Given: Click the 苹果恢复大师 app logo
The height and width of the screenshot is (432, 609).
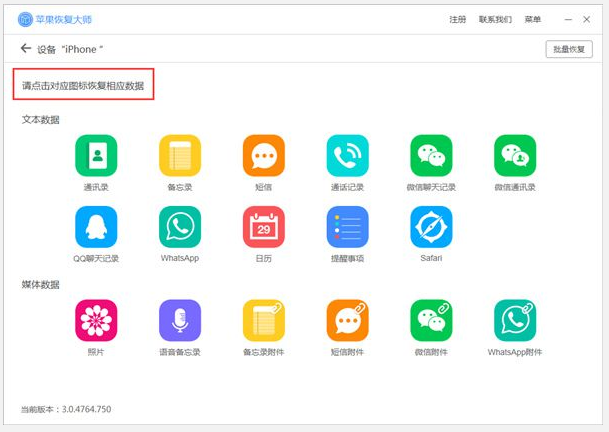Looking at the screenshot, I should pyautogui.click(x=25, y=19).
